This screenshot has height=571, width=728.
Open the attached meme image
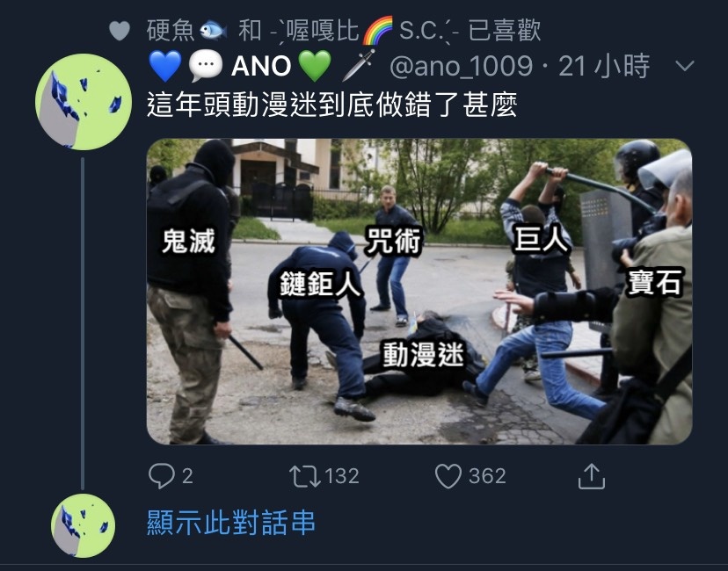[x=419, y=292]
